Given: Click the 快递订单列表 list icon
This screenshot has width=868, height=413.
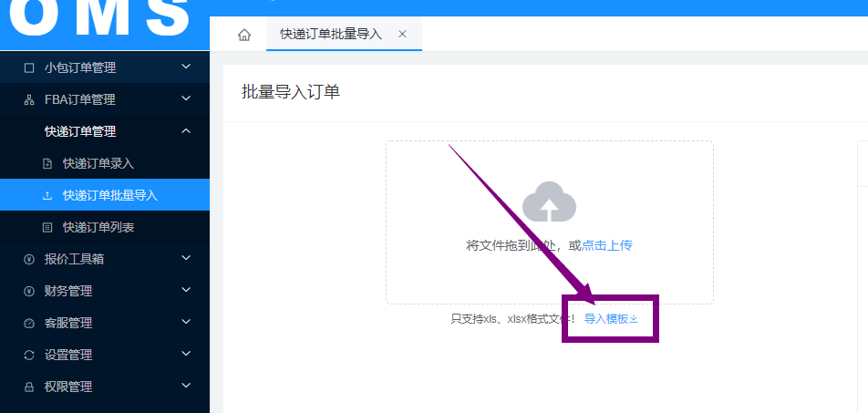Looking at the screenshot, I should pyautogui.click(x=47, y=227).
